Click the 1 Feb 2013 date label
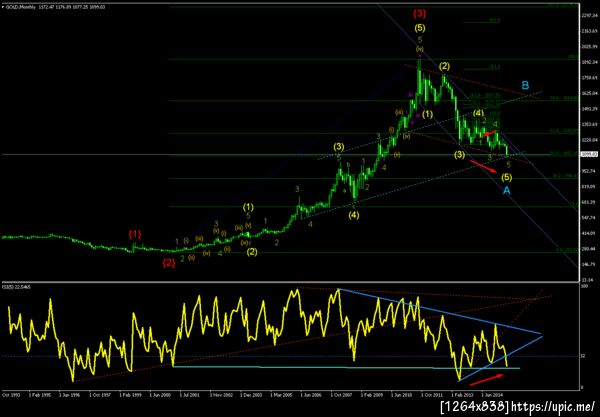This screenshot has height=417, width=600. 462,394
